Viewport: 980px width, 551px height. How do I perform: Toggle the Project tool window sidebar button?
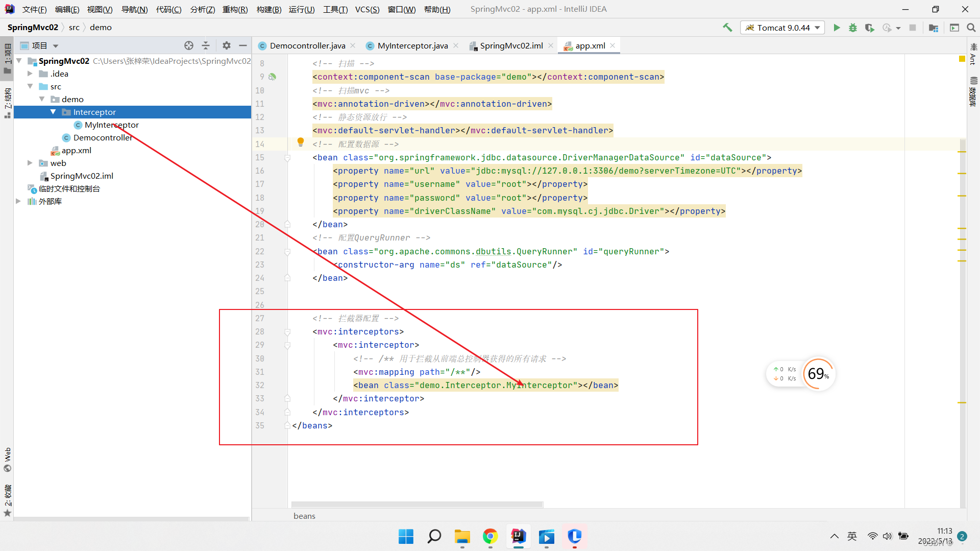[x=8, y=59]
